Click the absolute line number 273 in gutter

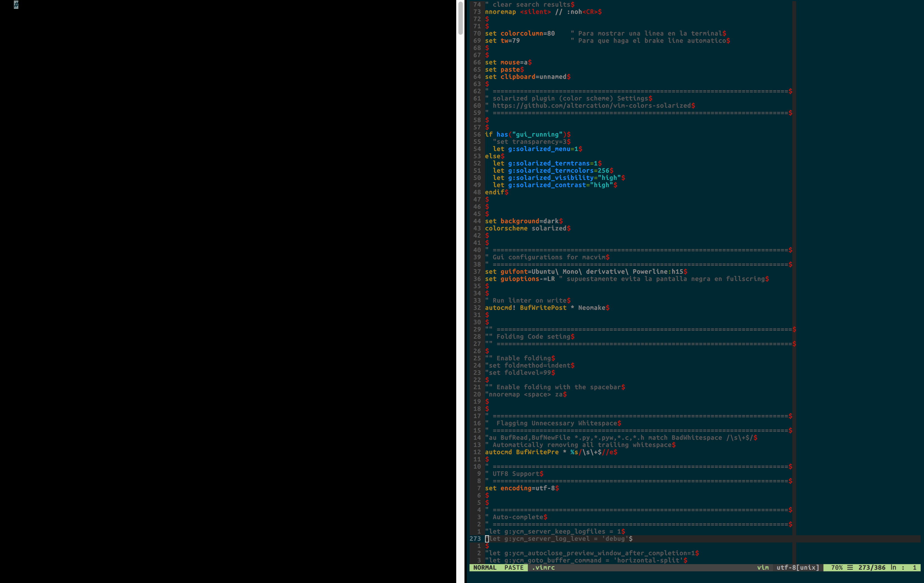point(475,539)
